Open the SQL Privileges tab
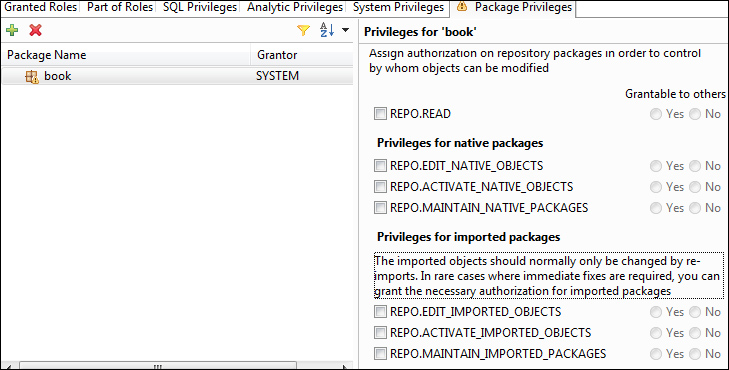The height and width of the screenshot is (370, 729). click(x=200, y=7)
